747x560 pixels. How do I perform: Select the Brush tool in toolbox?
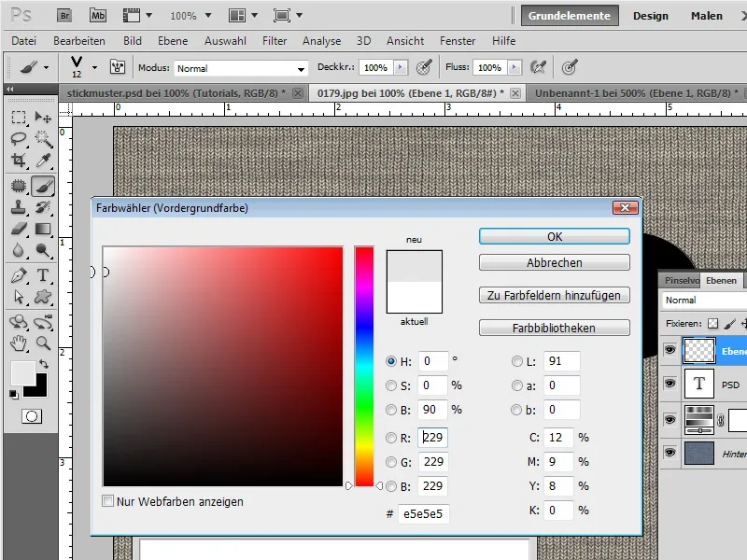pos(43,186)
